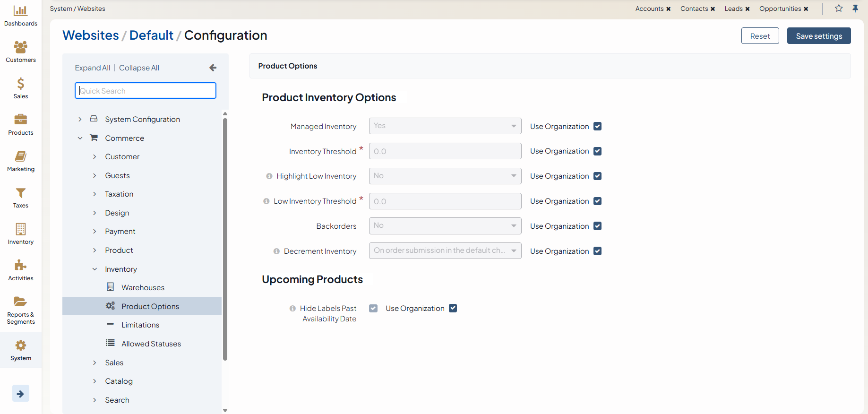Uncheck Use Organization for Managed Inventory
The width and height of the screenshot is (868, 414).
[x=597, y=126]
